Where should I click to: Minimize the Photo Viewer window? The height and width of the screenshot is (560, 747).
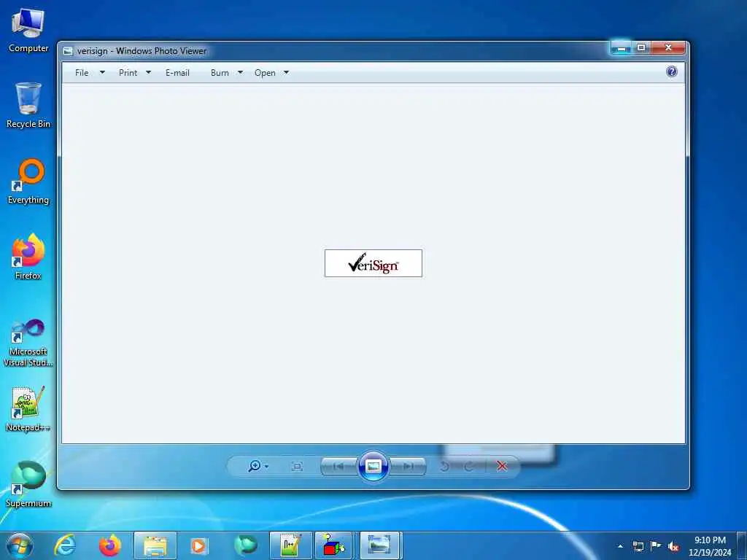tap(622, 47)
